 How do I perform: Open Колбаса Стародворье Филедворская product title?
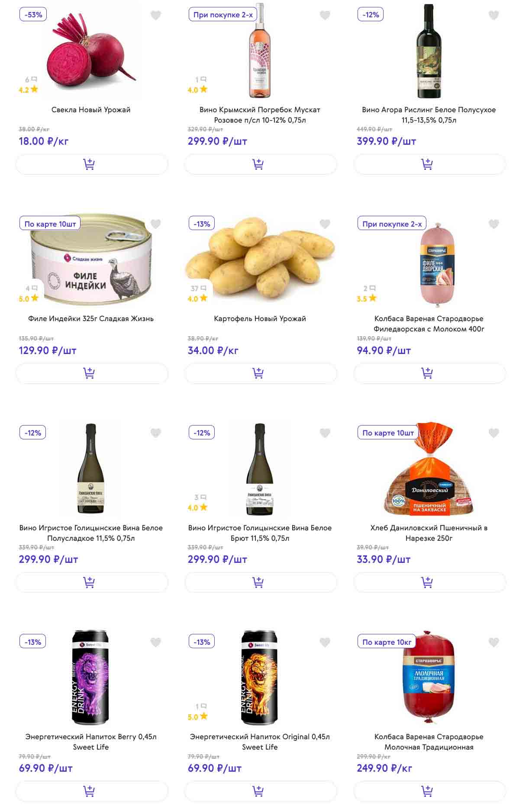429,324
